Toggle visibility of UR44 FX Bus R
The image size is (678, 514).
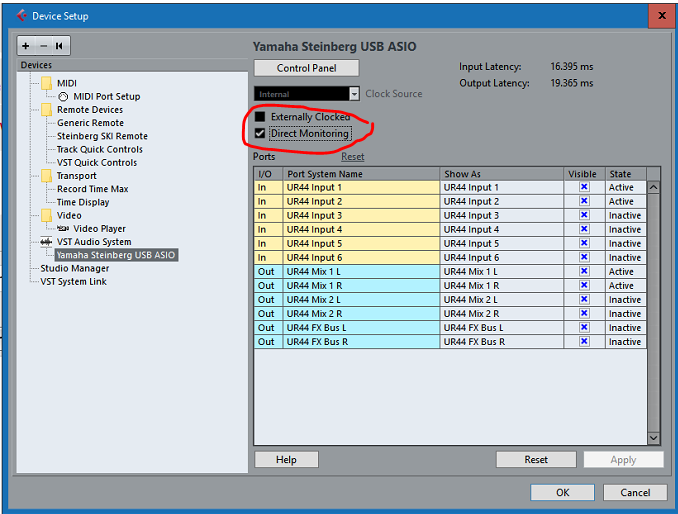point(584,341)
